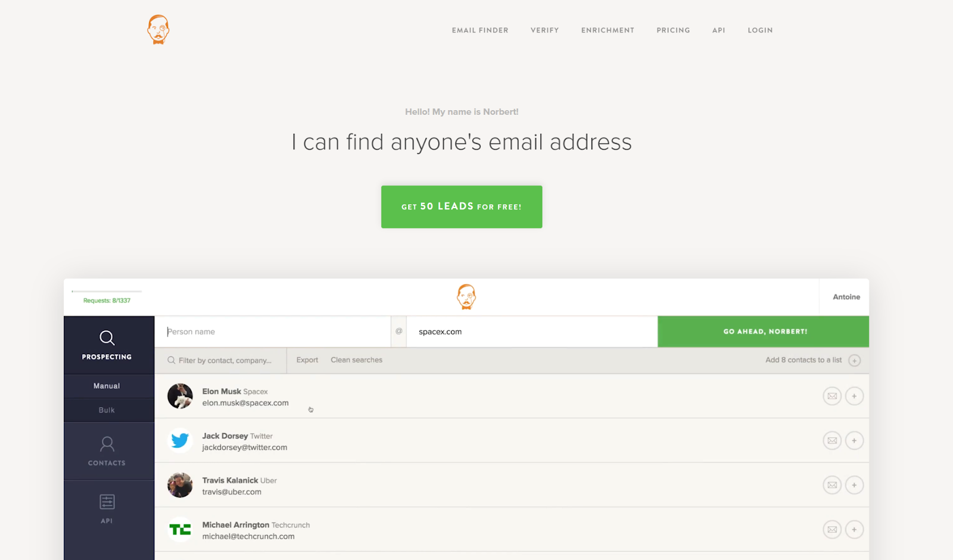Click the Elon Musk contact name
This screenshot has width=953, height=560.
point(222,392)
